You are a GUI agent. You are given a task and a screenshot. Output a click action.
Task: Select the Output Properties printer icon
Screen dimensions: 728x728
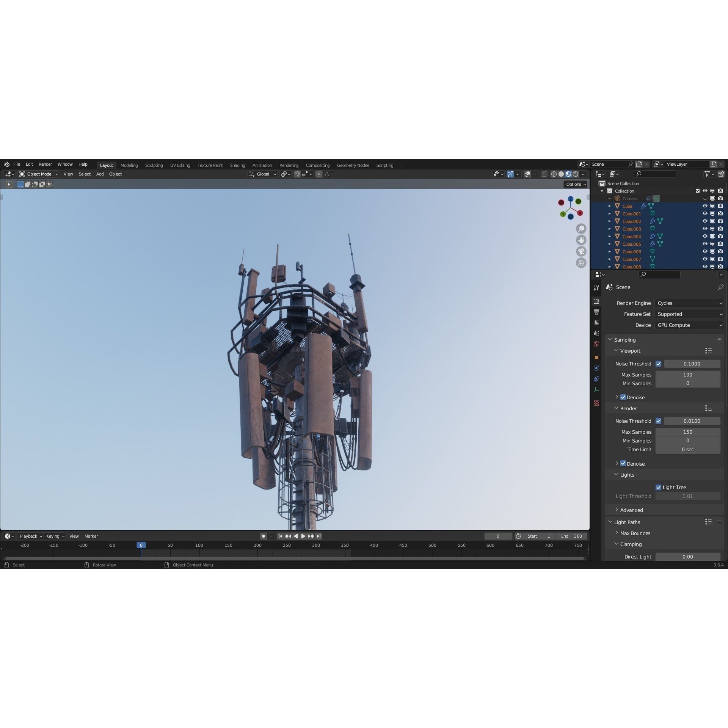coord(596,312)
